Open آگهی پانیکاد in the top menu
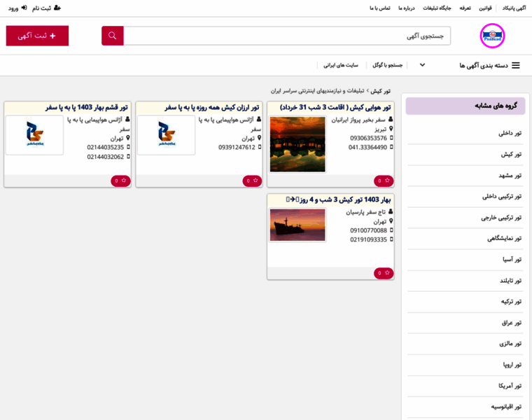Viewport: 532px width, 420px height. tap(514, 8)
